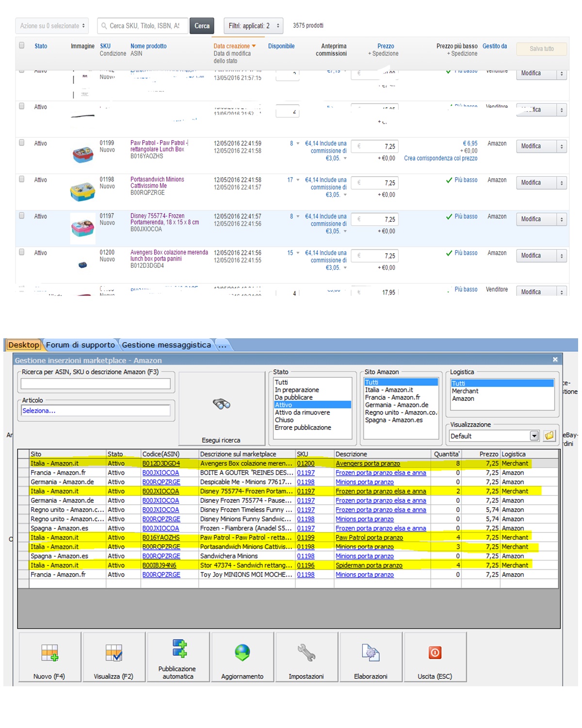The image size is (582, 728).
Task: Open Pubblicazione automatica
Action: 178,658
